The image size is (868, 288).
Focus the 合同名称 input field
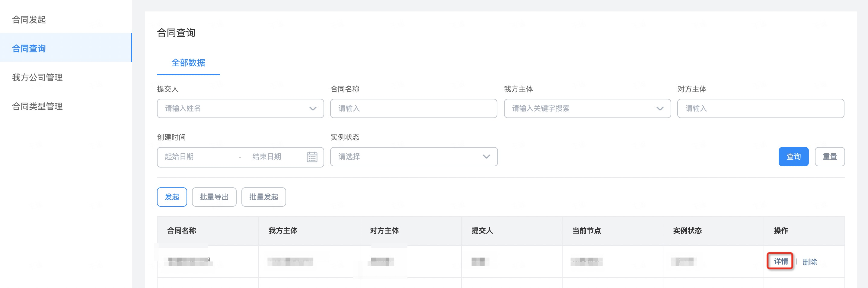[413, 108]
